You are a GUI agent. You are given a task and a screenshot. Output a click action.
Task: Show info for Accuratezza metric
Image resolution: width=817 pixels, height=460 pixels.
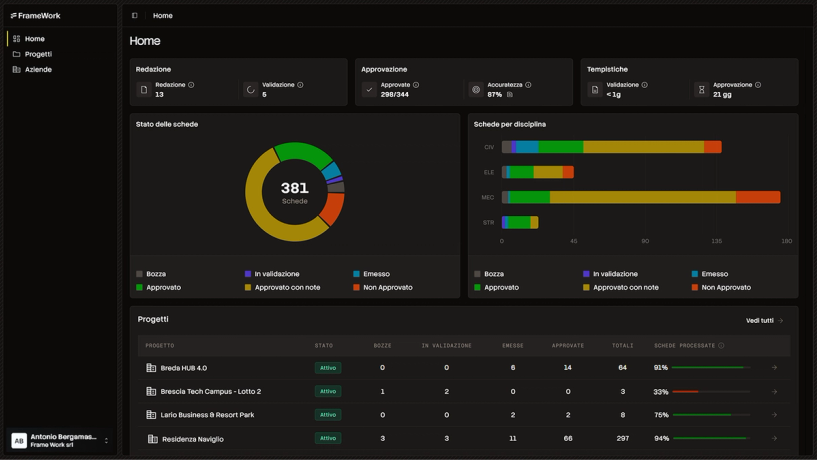[x=528, y=85]
